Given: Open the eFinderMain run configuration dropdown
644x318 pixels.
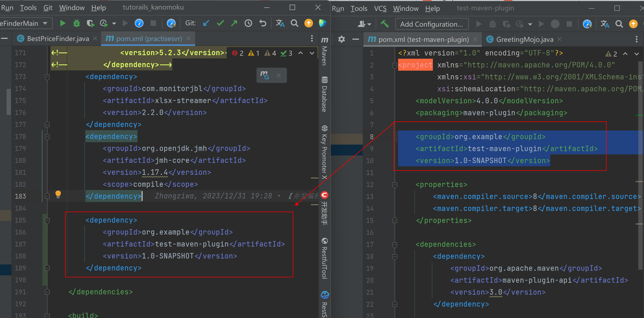Looking at the screenshot, I should coord(45,23).
